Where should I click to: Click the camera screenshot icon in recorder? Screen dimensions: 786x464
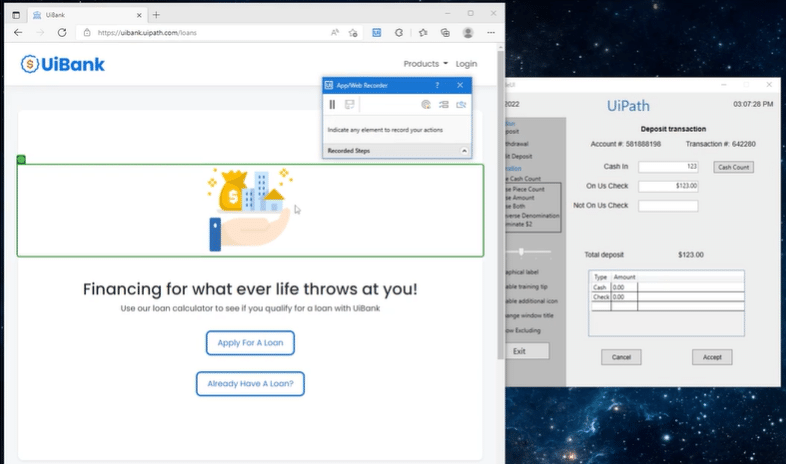[x=461, y=104]
